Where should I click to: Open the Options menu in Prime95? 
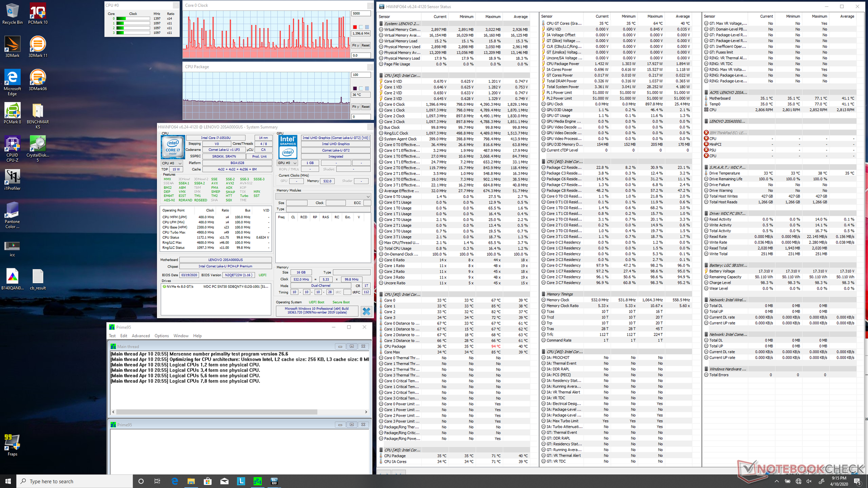(x=161, y=336)
